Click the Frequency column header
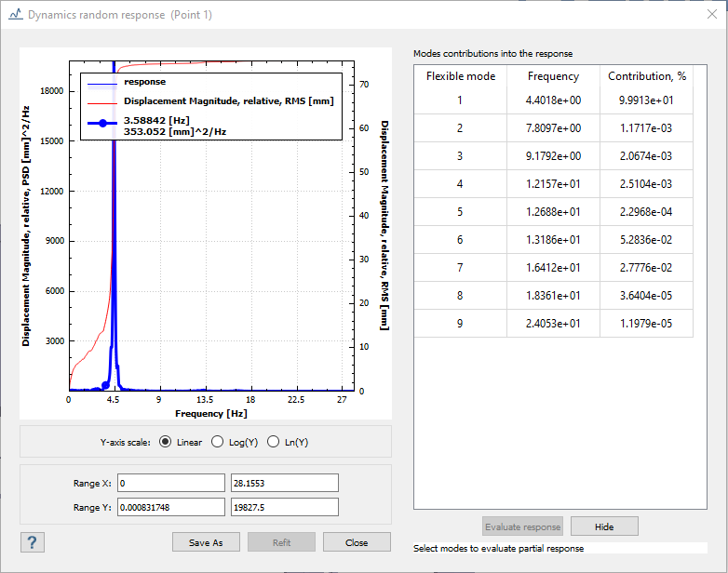Screen dimensions: 728x573 [553, 76]
